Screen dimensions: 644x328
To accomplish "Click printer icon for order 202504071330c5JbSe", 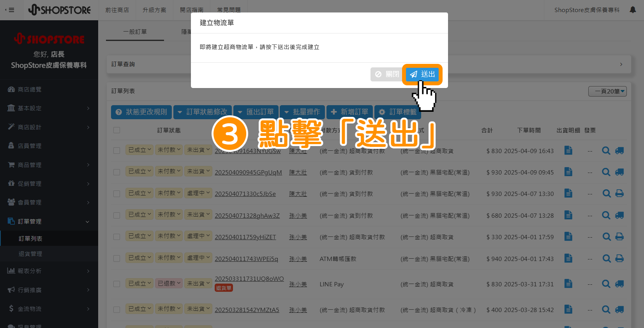I will tap(619, 193).
